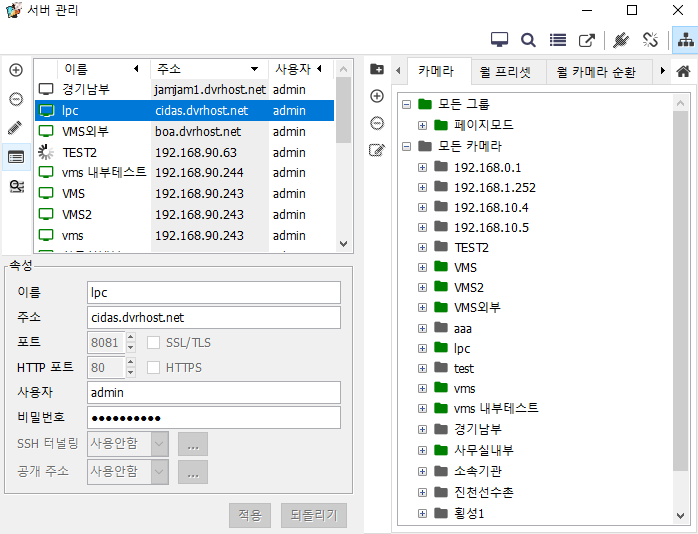The width and height of the screenshot is (698, 534).
Task: Sort by 이름 column header
Action: pyautogui.click(x=104, y=69)
